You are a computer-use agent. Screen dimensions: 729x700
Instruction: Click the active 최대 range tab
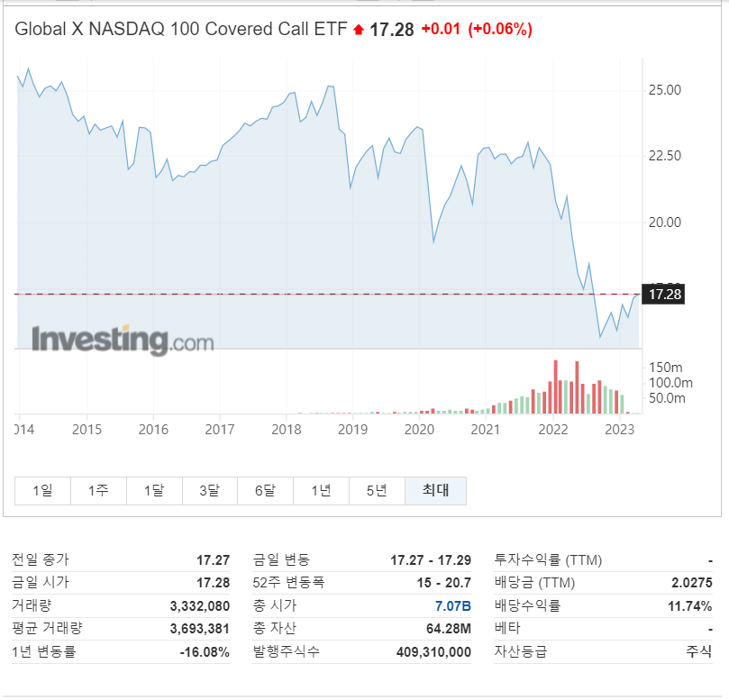[434, 490]
